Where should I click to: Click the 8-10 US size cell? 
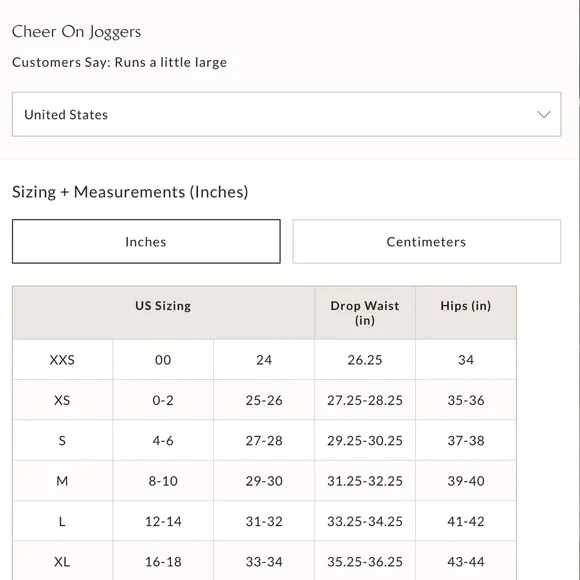(163, 480)
